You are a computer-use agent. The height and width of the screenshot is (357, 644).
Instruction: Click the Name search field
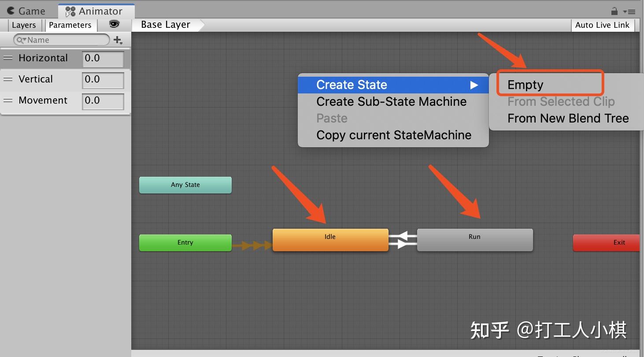pyautogui.click(x=62, y=40)
